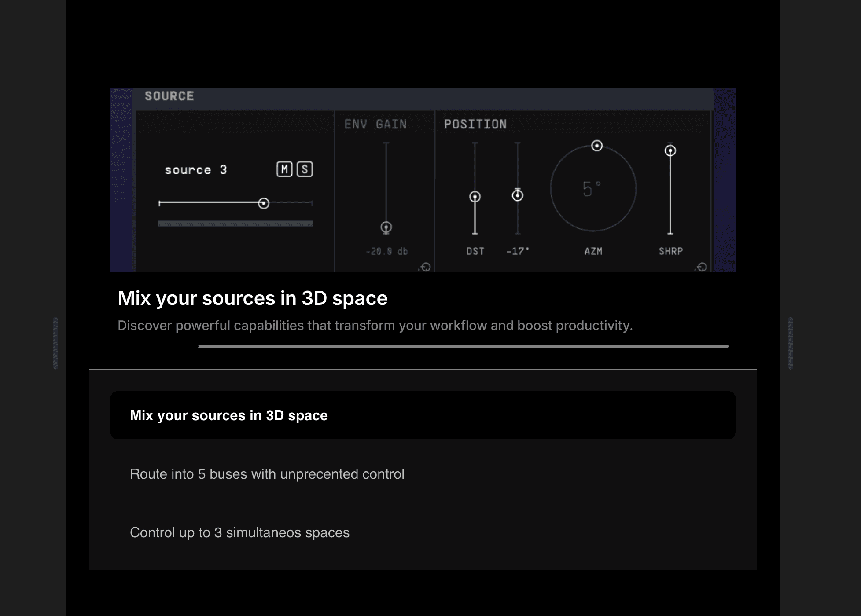
Task: Click the AZM azimuth dial handle
Action: [597, 146]
